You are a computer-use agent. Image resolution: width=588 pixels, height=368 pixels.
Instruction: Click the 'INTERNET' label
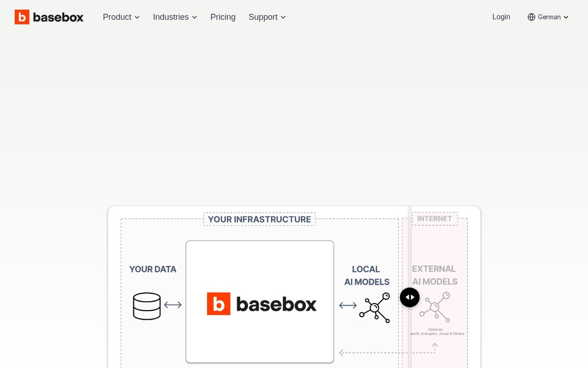pos(435,218)
